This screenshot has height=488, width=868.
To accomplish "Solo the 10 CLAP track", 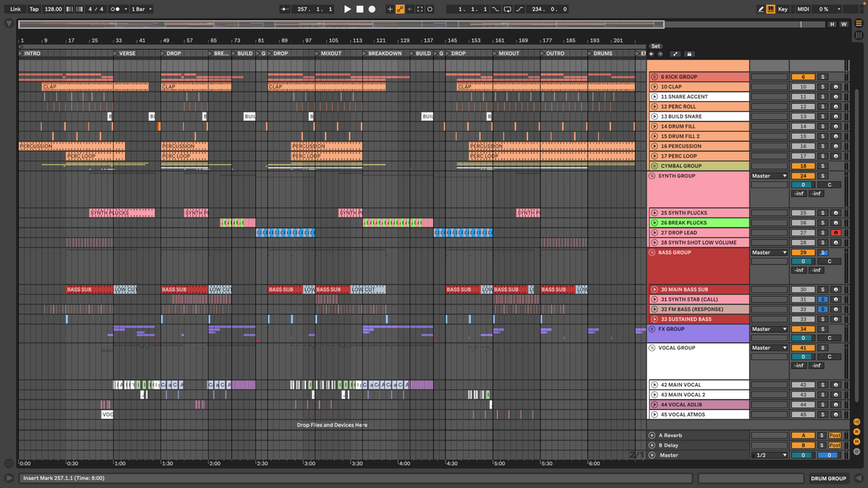I will pyautogui.click(x=822, y=87).
